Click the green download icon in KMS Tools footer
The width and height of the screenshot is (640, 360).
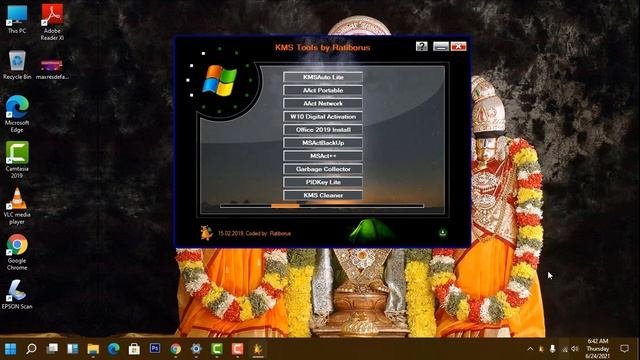coord(442,233)
